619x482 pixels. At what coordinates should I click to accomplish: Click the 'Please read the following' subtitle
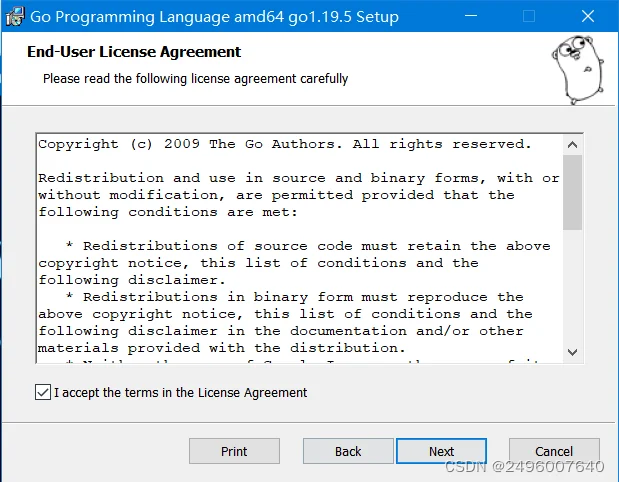195,79
